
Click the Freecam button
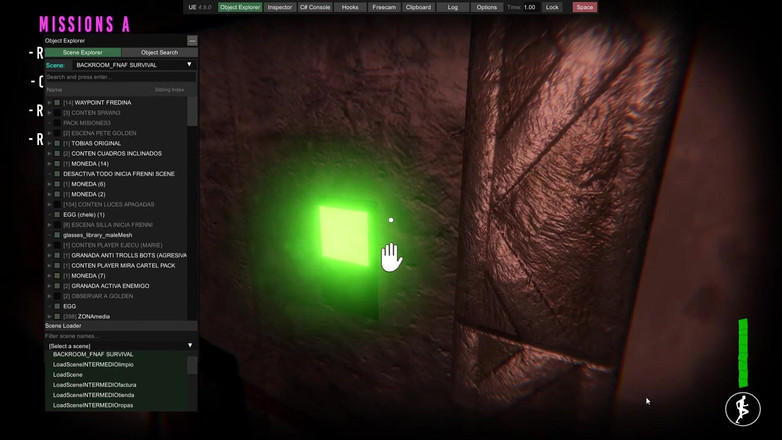pos(383,7)
